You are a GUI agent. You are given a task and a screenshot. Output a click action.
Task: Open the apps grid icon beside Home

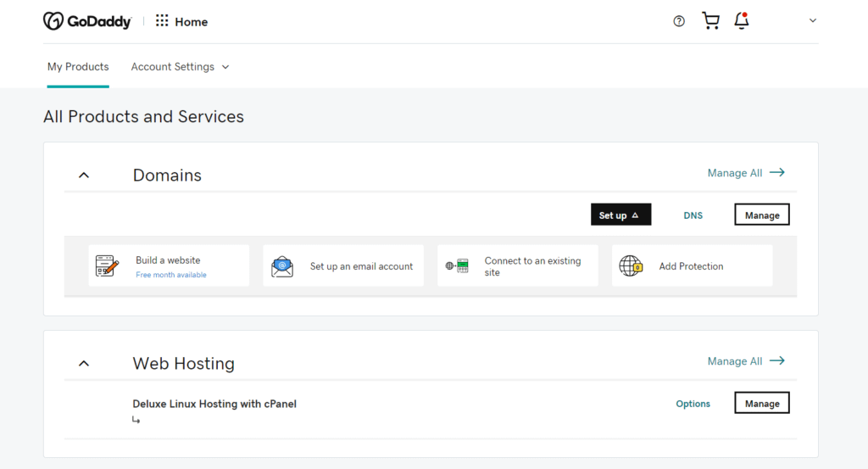162,21
